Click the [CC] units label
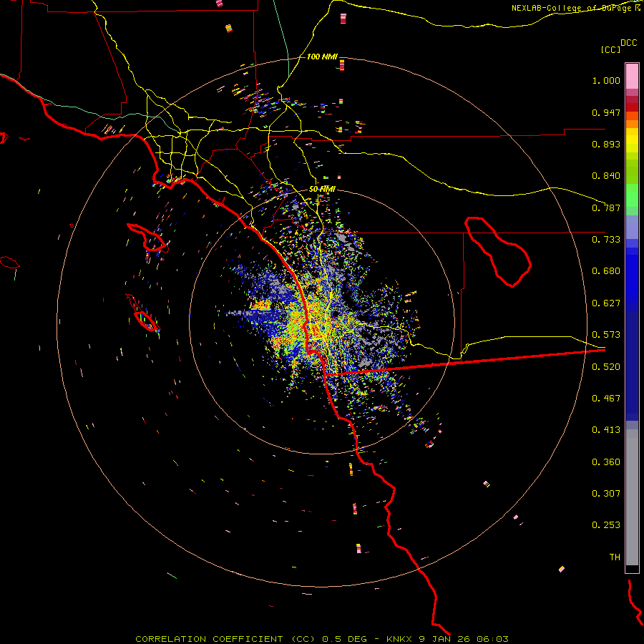644x644 pixels. (610, 49)
